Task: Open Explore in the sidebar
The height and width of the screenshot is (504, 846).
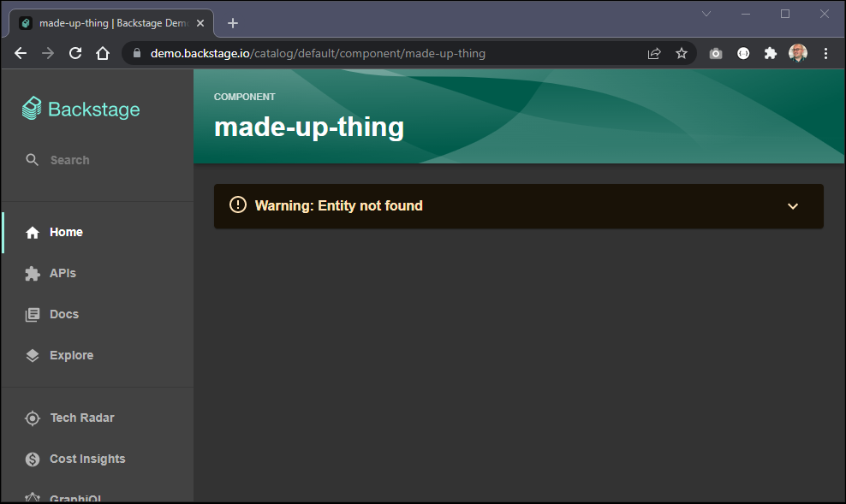Action: [x=97, y=355]
